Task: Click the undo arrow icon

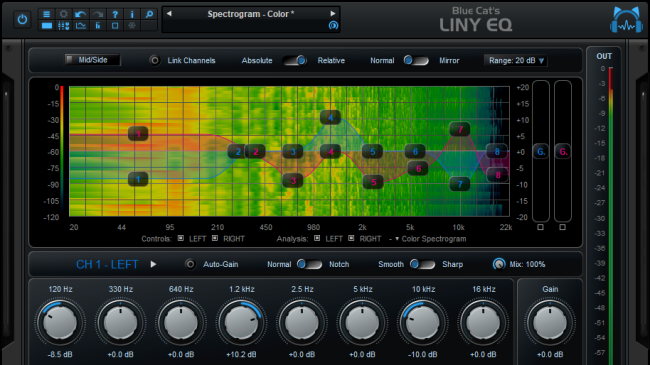Action: click(80, 14)
